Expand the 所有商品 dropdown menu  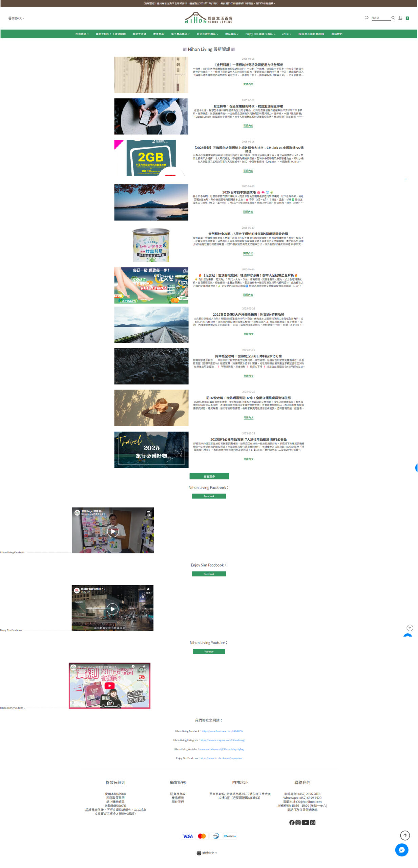82,34
